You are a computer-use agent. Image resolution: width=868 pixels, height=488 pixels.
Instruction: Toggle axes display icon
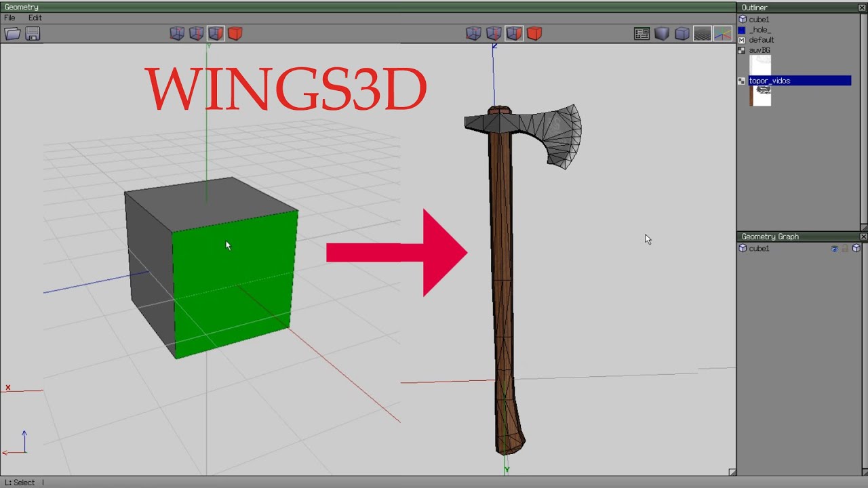click(723, 34)
